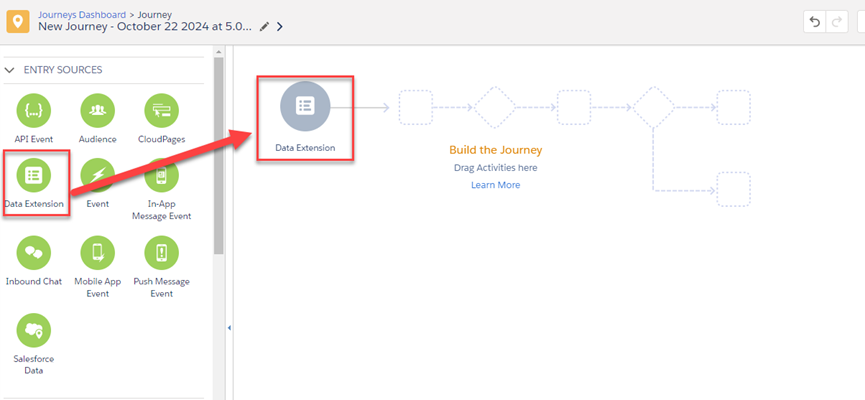This screenshot has width=865, height=400.
Task: Click the Redo arrow button
Action: (x=837, y=22)
